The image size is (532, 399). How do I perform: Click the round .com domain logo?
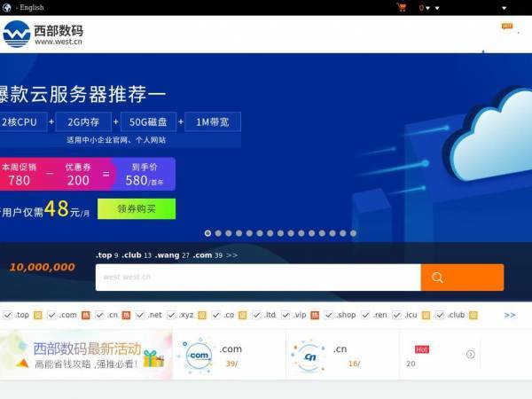pos(199,356)
